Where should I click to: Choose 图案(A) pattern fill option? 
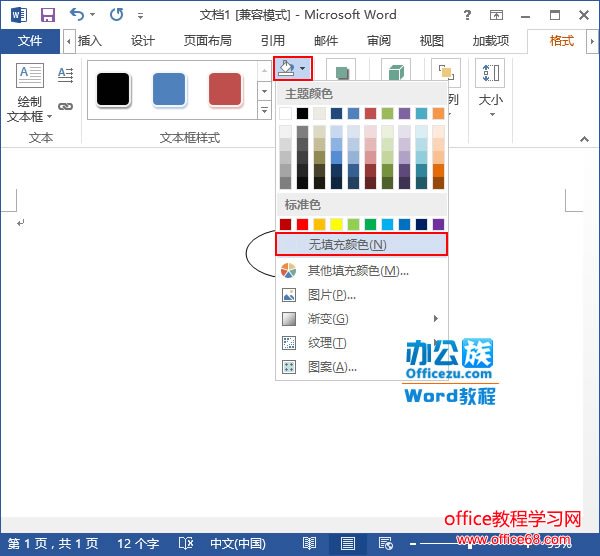pos(362,367)
